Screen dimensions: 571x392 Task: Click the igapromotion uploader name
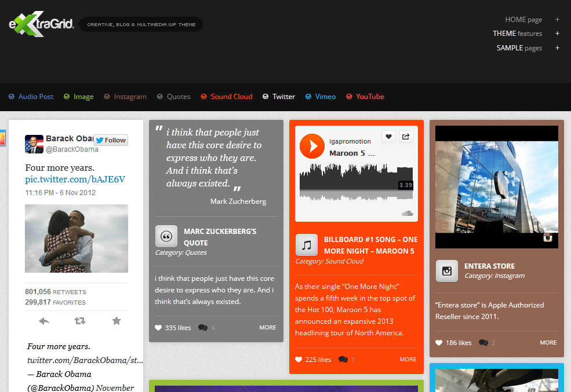(x=350, y=141)
